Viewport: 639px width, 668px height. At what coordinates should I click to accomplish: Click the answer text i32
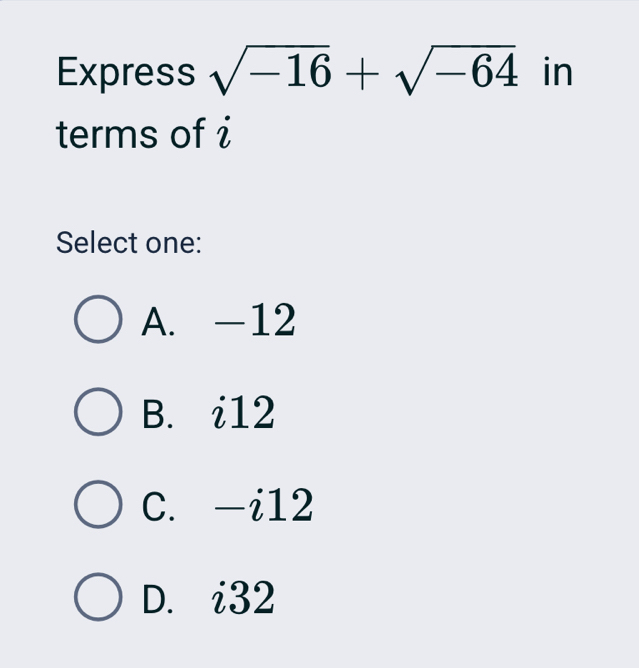(243, 599)
